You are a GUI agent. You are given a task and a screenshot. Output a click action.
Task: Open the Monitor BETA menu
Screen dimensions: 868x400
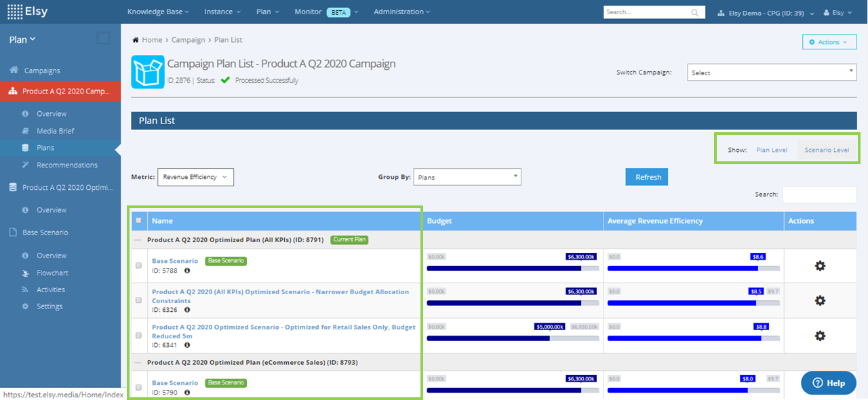pyautogui.click(x=325, y=12)
